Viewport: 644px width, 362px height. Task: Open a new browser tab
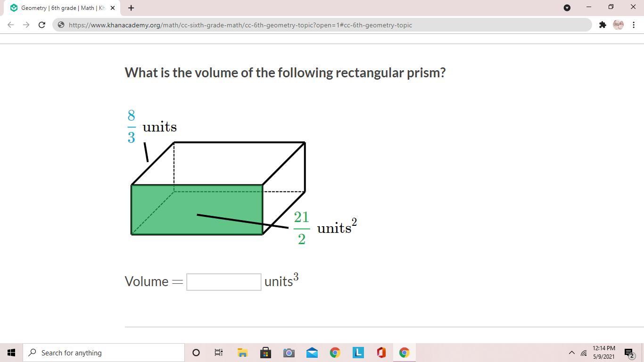(131, 8)
